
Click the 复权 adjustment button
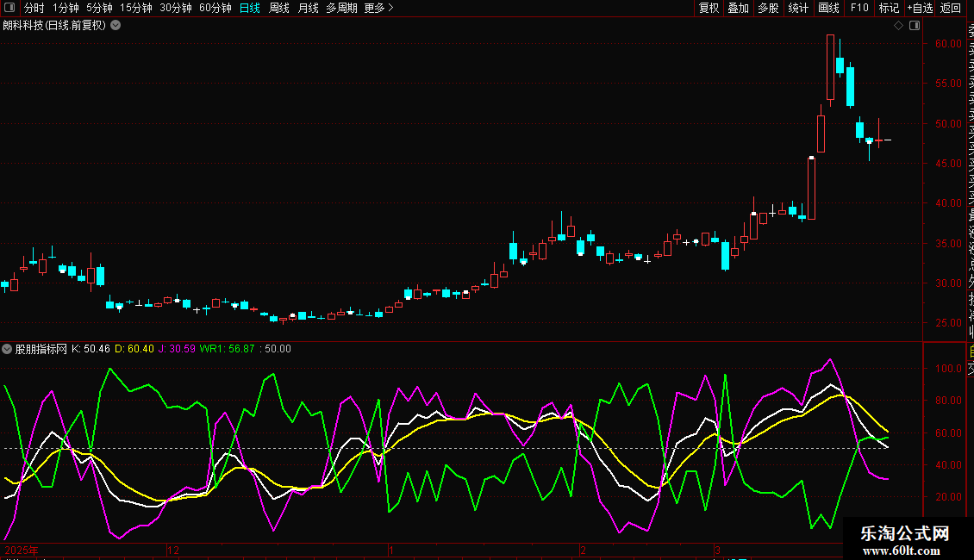tap(709, 8)
